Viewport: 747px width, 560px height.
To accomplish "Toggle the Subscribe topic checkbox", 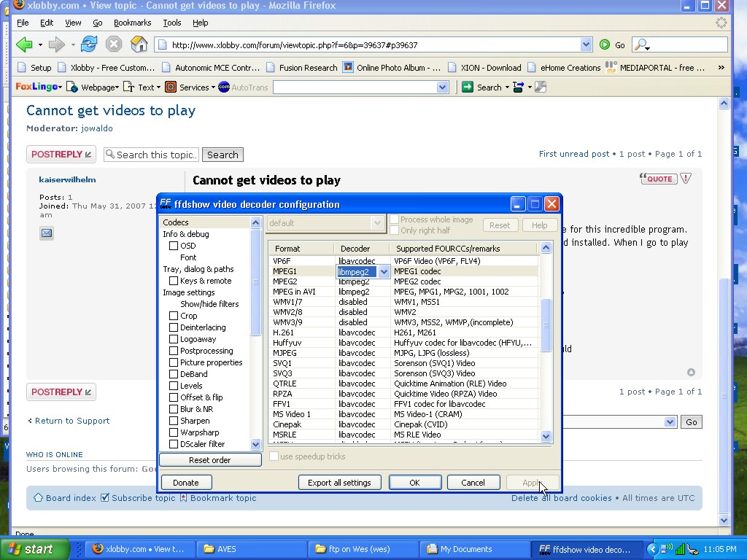I will point(105,497).
